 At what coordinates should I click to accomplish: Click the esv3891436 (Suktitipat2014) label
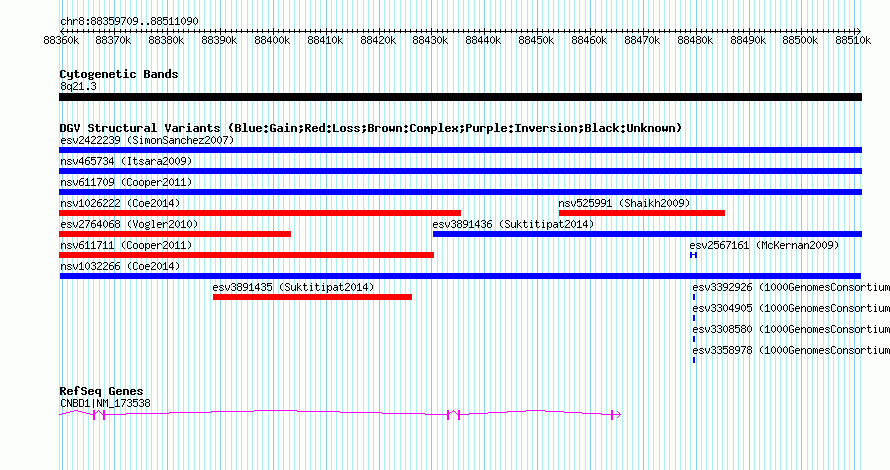point(513,224)
